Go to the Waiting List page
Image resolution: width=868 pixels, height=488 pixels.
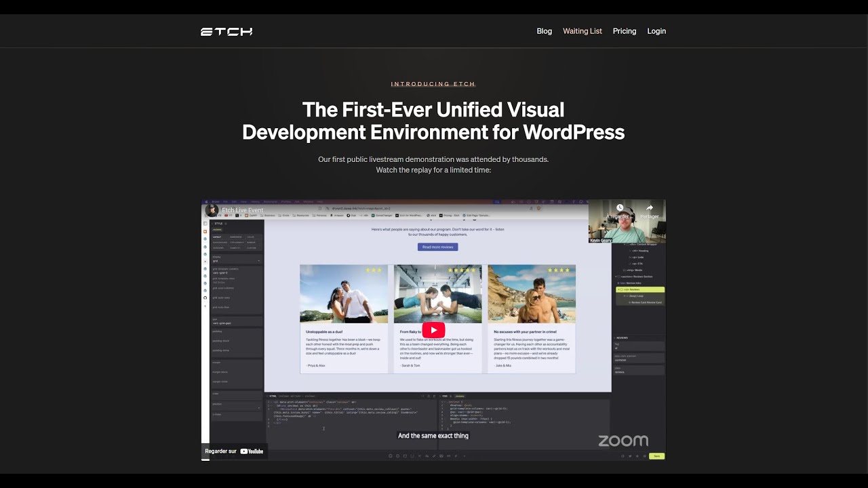click(583, 31)
